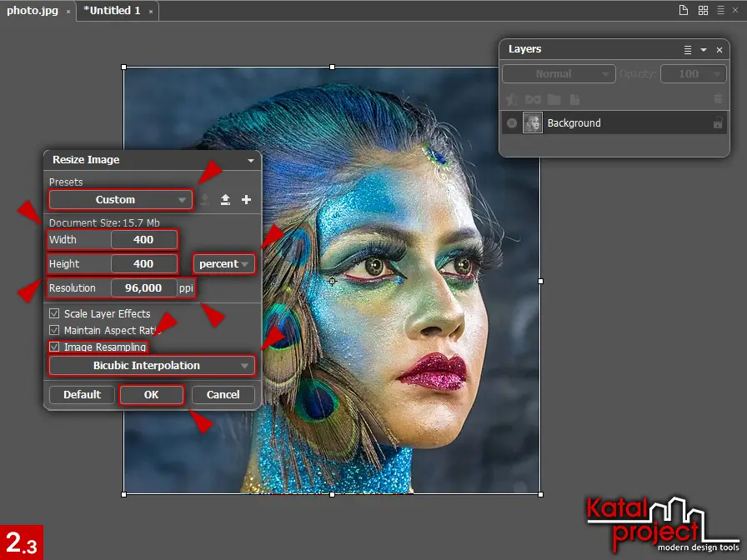Screen dimensions: 747x560
Task: Click the export preset upload icon
Action: pyautogui.click(x=225, y=200)
